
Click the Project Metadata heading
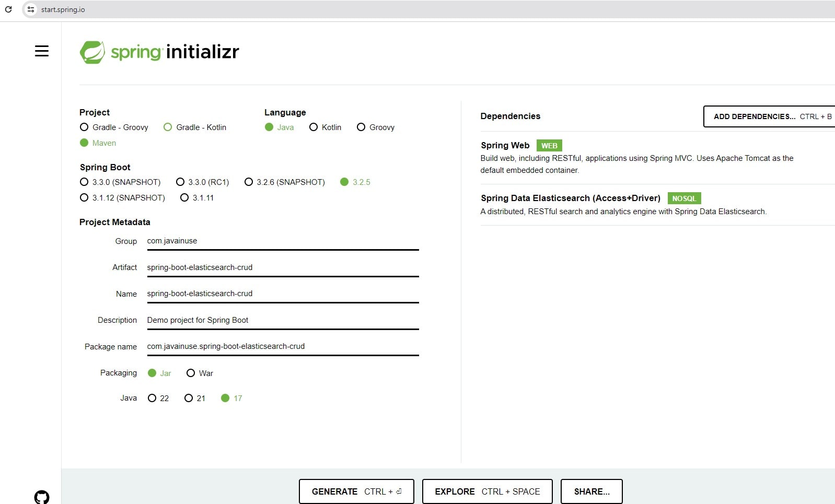(115, 222)
